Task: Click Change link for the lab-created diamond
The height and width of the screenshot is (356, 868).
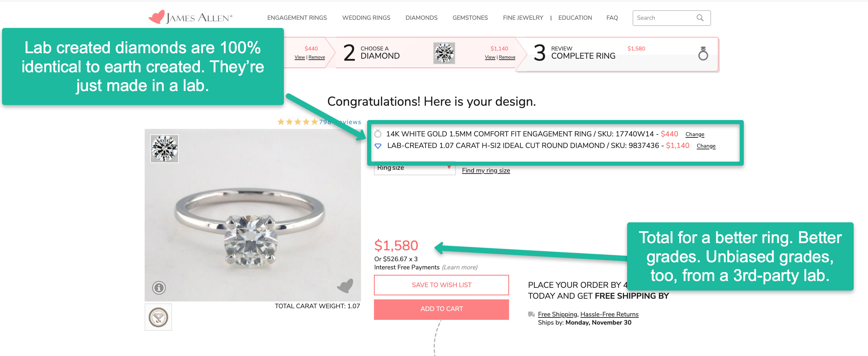Action: 706,146
